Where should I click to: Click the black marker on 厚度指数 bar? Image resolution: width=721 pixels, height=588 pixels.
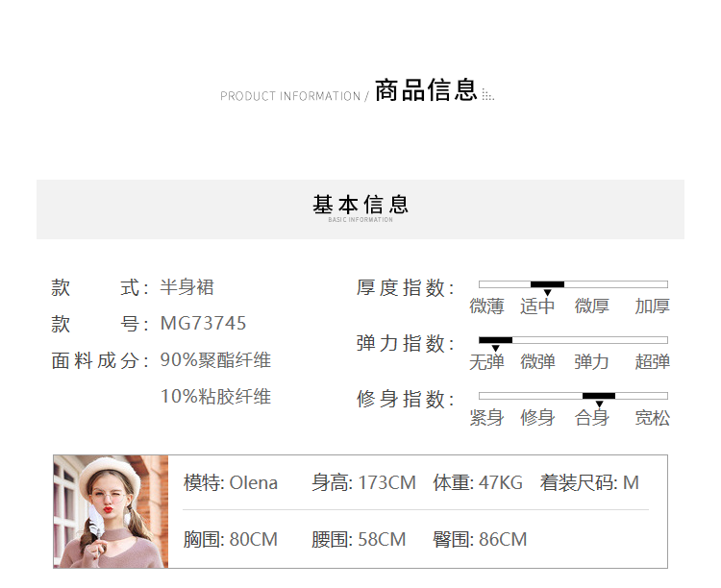coord(547,284)
